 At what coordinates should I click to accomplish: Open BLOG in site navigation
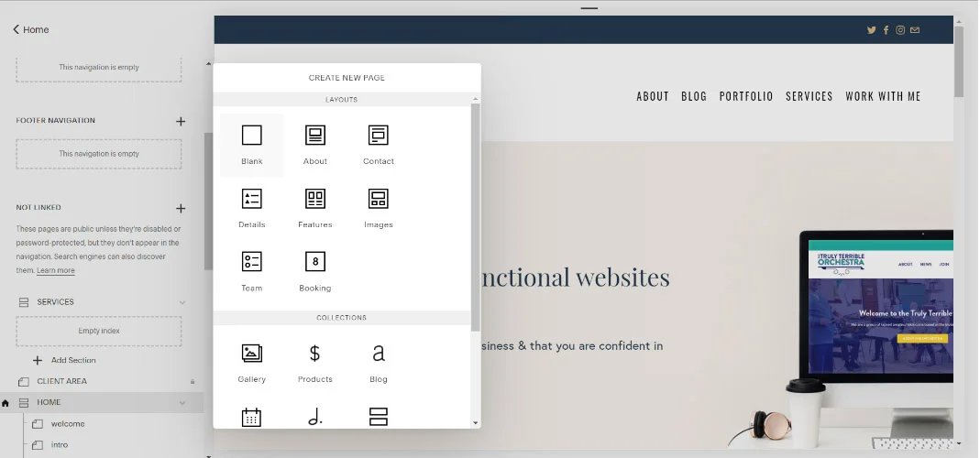[694, 96]
